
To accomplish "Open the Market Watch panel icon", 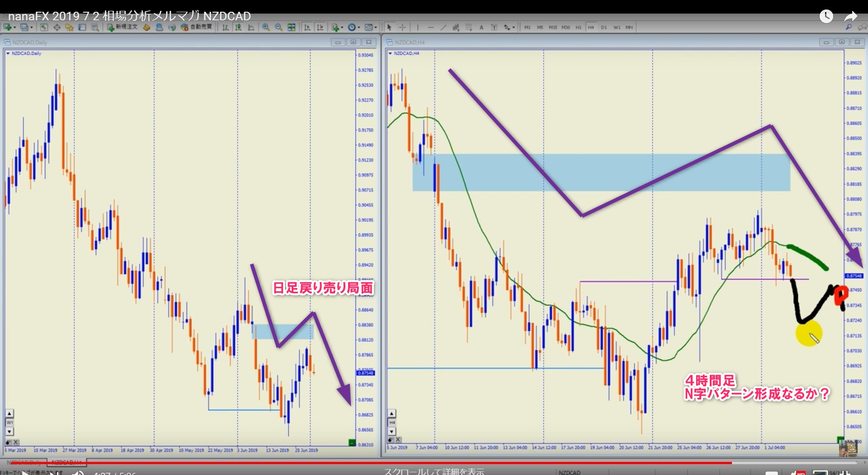I will click(x=44, y=28).
